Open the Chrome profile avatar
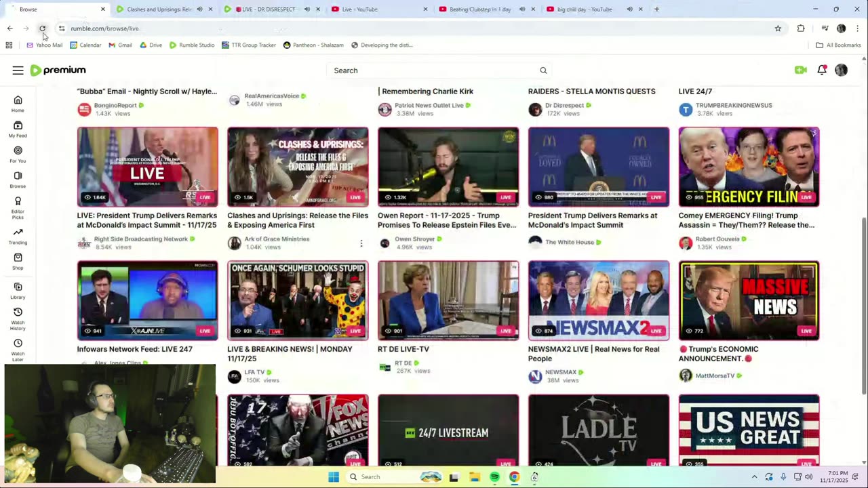 coord(841,28)
